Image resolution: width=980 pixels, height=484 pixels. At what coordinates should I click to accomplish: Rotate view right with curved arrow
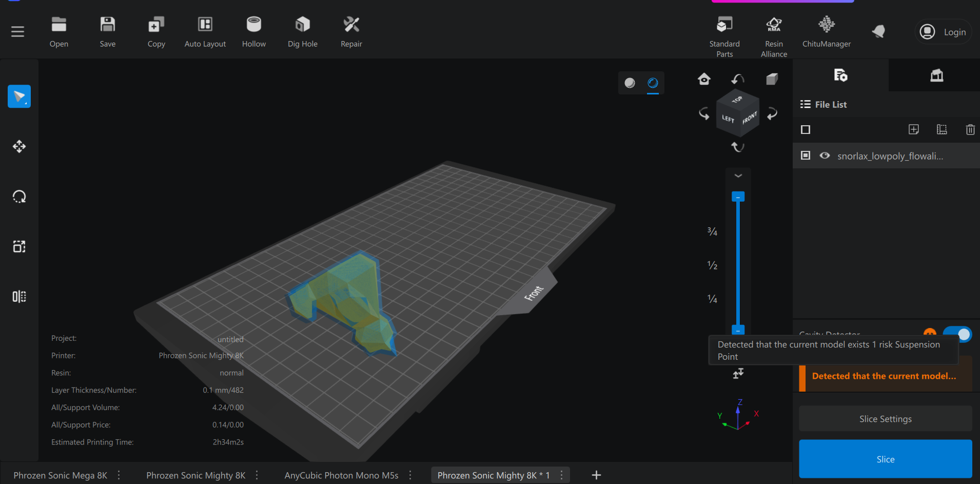(x=772, y=113)
